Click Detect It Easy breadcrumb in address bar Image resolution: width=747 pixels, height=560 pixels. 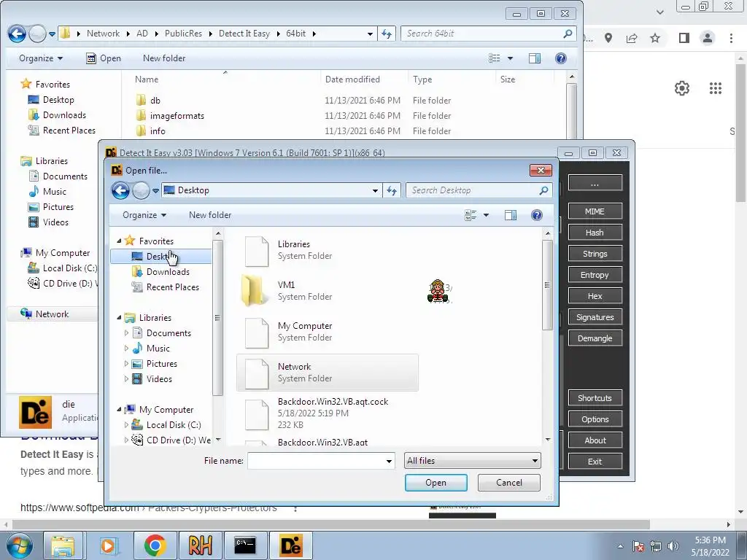coord(244,34)
